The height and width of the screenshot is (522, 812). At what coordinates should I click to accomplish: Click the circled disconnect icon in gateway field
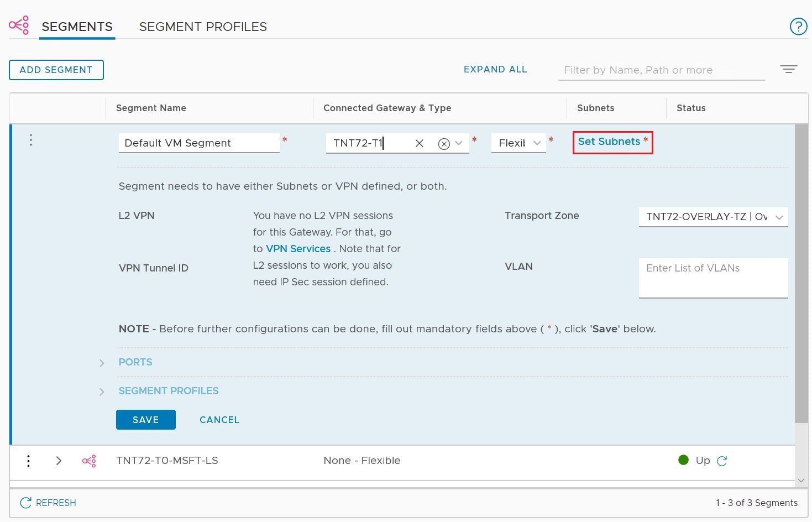pos(444,143)
